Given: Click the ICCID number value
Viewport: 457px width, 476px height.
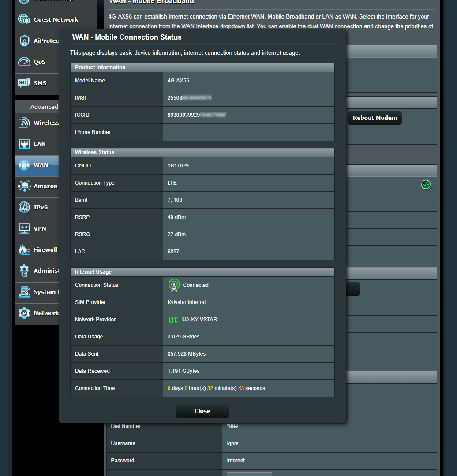Looking at the screenshot, I should pyautogui.click(x=197, y=115).
